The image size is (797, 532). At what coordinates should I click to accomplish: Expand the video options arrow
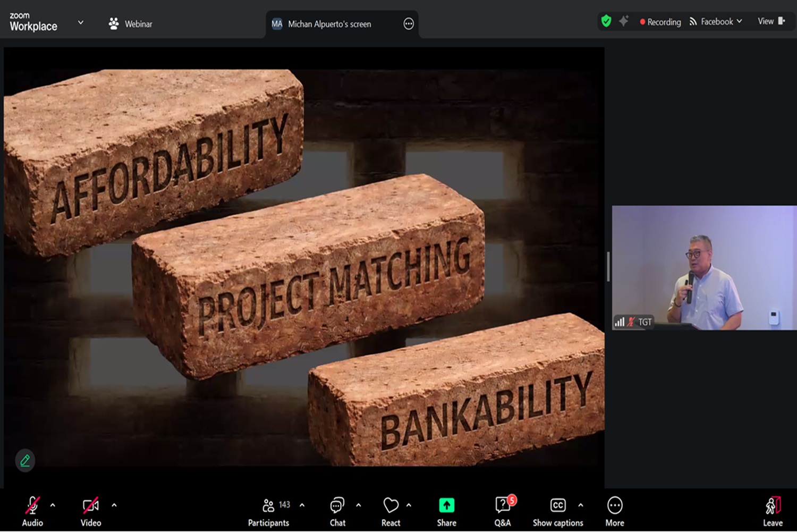coord(114,505)
